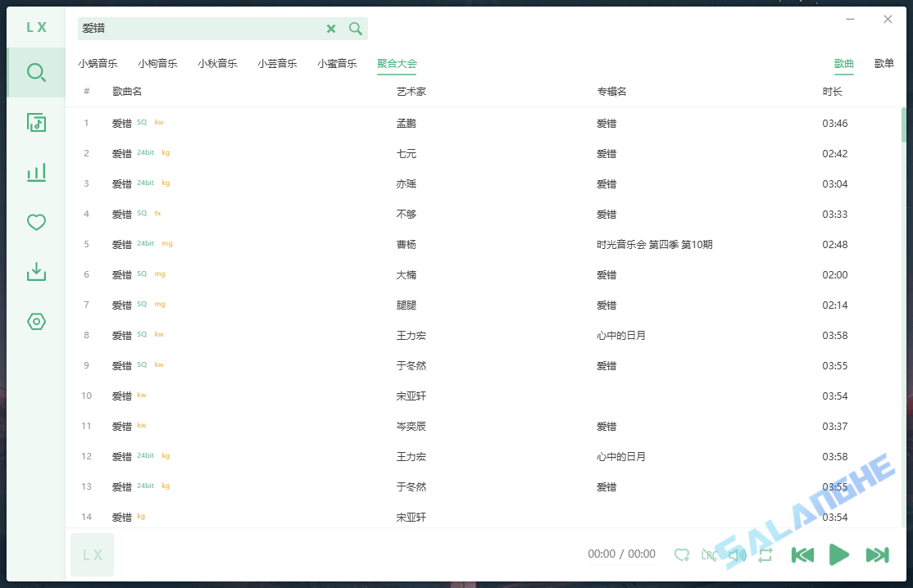Open the My Favorites heart icon
Screen dimensions: 913x588
click(35, 222)
